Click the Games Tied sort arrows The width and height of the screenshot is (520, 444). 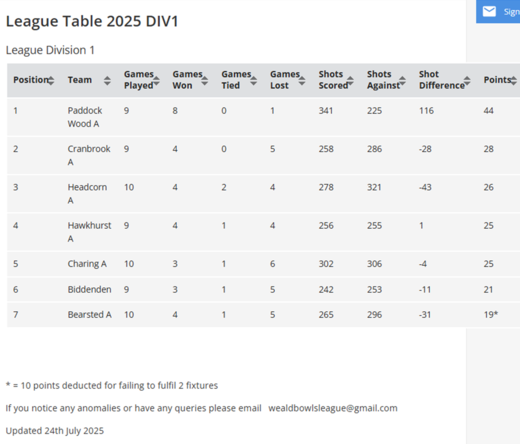(x=254, y=80)
